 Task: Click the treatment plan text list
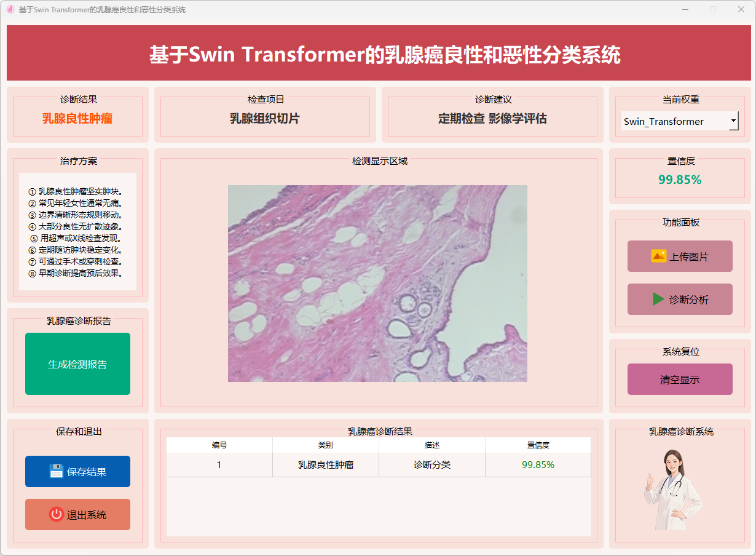tap(77, 232)
